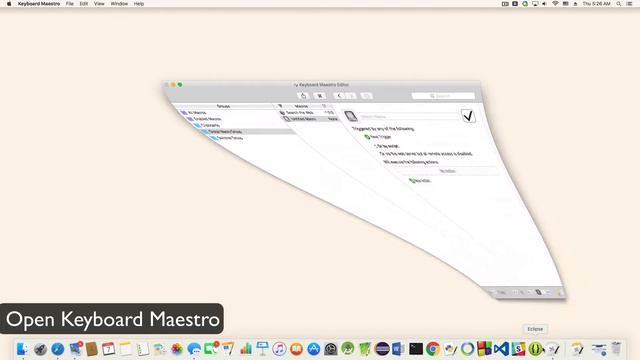Screen dimensions: 640x360
Task: Open Launchpad rocket icon in Dock
Action: tap(40, 349)
